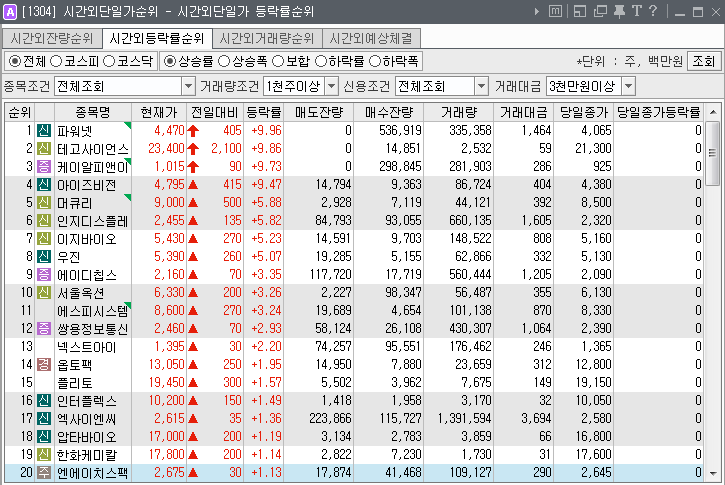Select the 상승률 radio button
Screen dimensions: 725x485
click(x=170, y=61)
